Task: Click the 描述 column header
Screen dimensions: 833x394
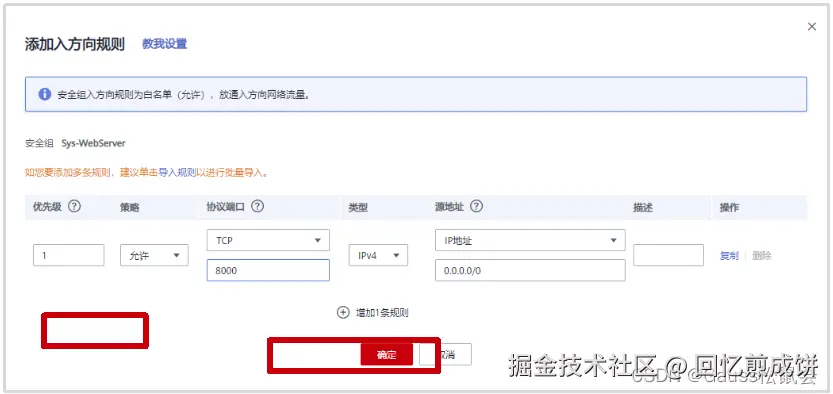Action: pyautogui.click(x=643, y=208)
